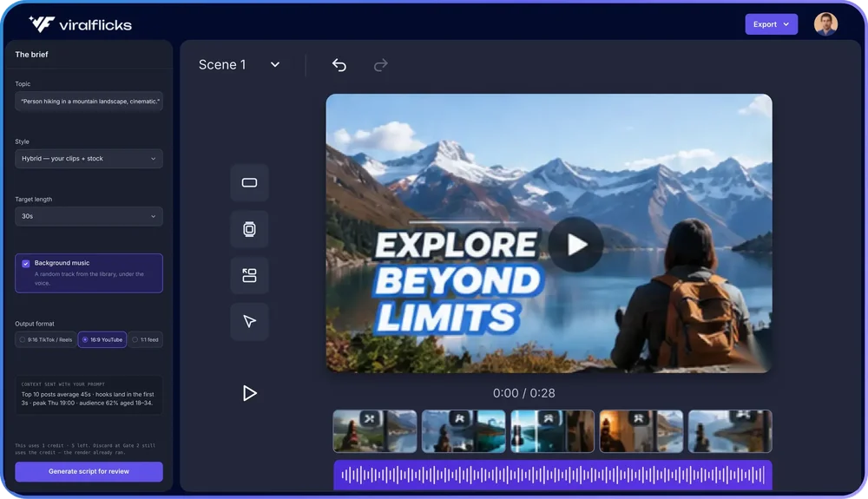This screenshot has width=868, height=499.
Task: Click the "Context sent with your prompt" box
Action: point(89,395)
